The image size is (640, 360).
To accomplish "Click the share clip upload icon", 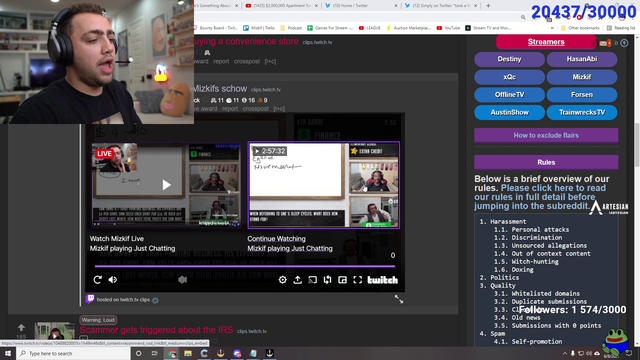I will pyautogui.click(x=298, y=280).
